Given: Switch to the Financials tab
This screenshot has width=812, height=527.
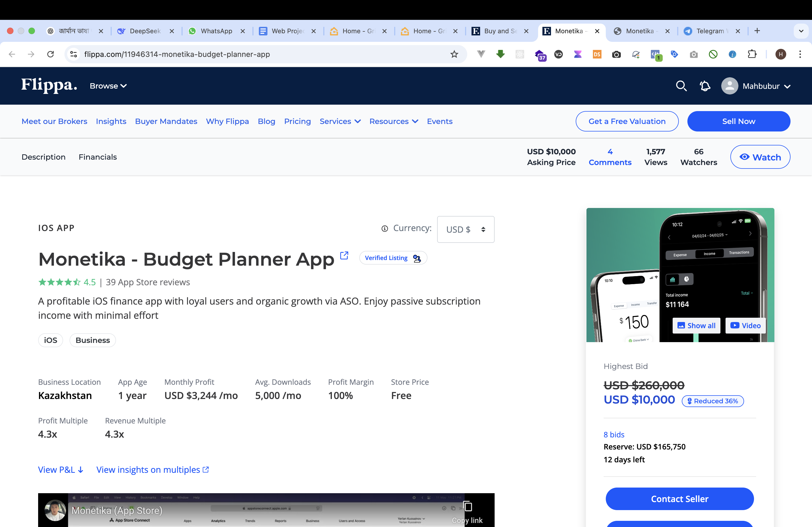Looking at the screenshot, I should [x=97, y=157].
